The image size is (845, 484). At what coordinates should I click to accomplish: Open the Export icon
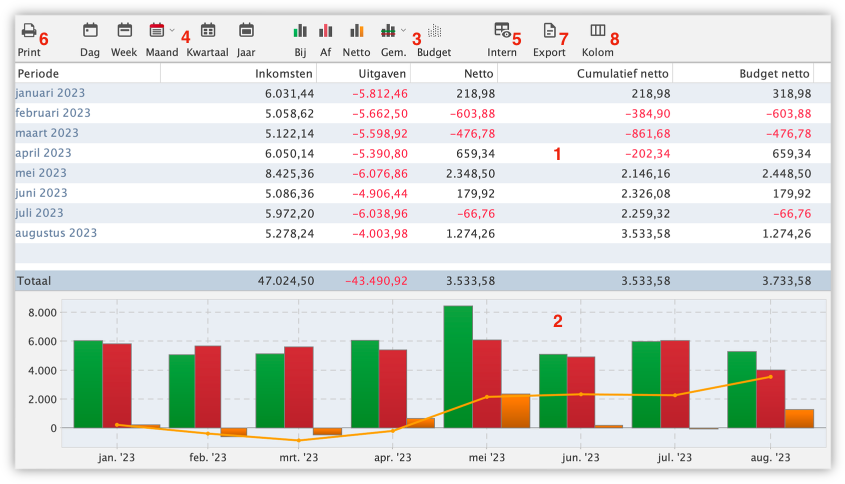549,31
